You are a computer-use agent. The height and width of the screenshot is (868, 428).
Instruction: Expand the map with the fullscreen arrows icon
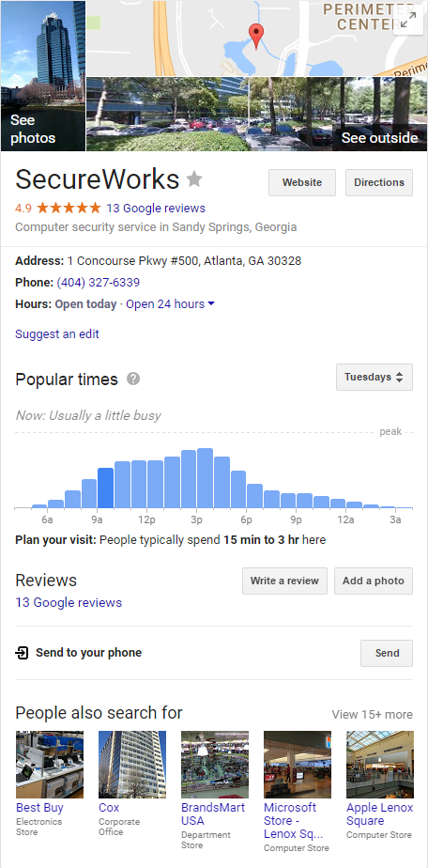tap(408, 21)
